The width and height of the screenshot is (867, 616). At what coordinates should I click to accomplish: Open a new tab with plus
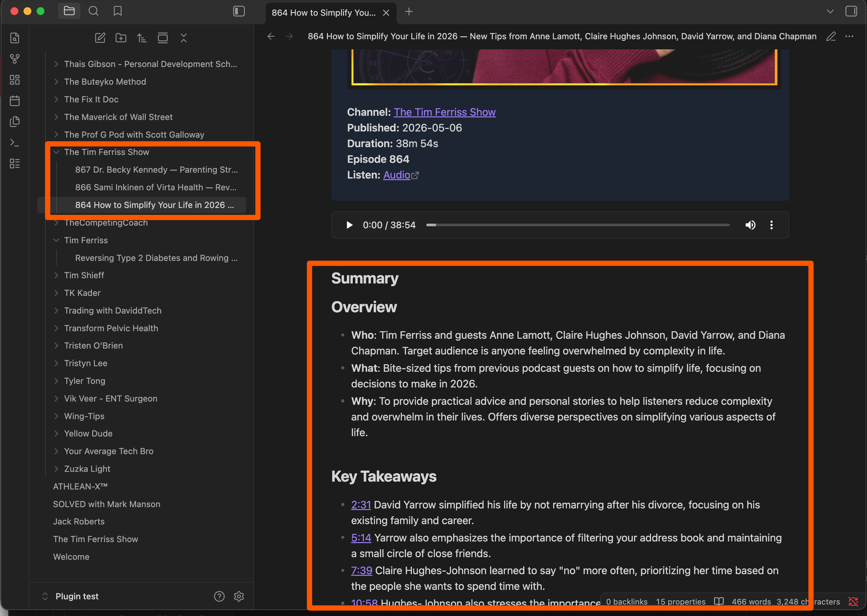(409, 11)
